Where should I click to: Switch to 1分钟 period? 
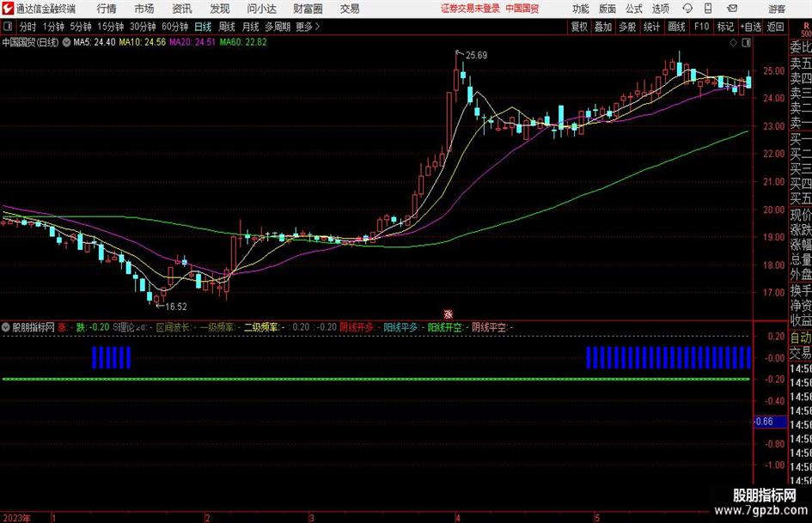52,27
